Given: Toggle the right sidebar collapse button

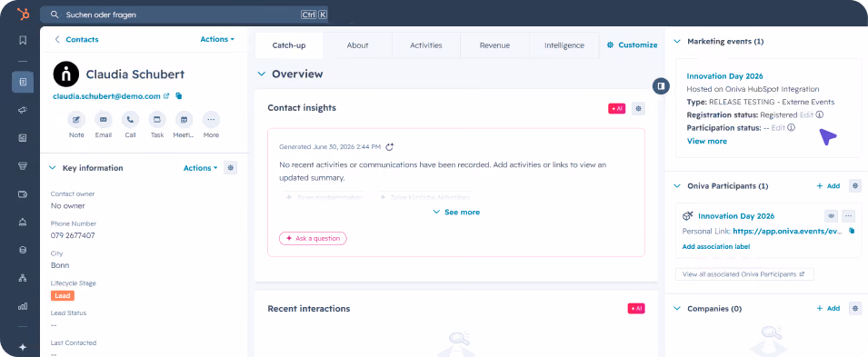Looking at the screenshot, I should pyautogui.click(x=661, y=85).
